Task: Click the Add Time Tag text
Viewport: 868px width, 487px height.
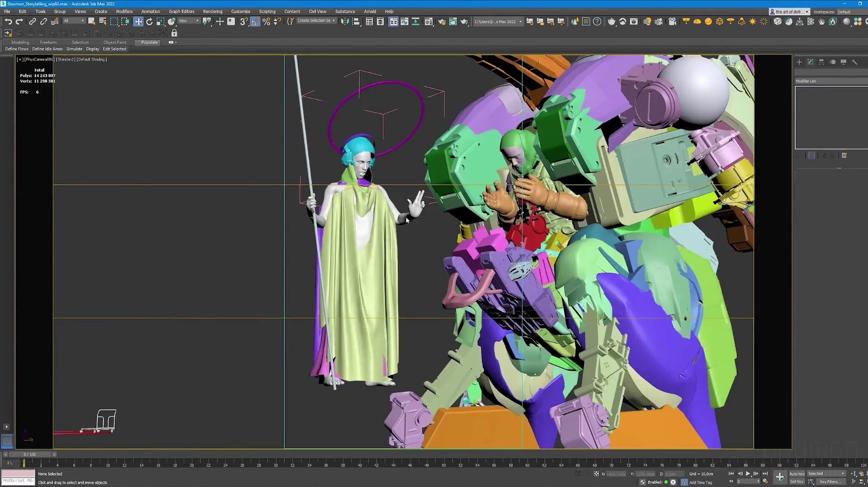Action: pyautogui.click(x=700, y=482)
